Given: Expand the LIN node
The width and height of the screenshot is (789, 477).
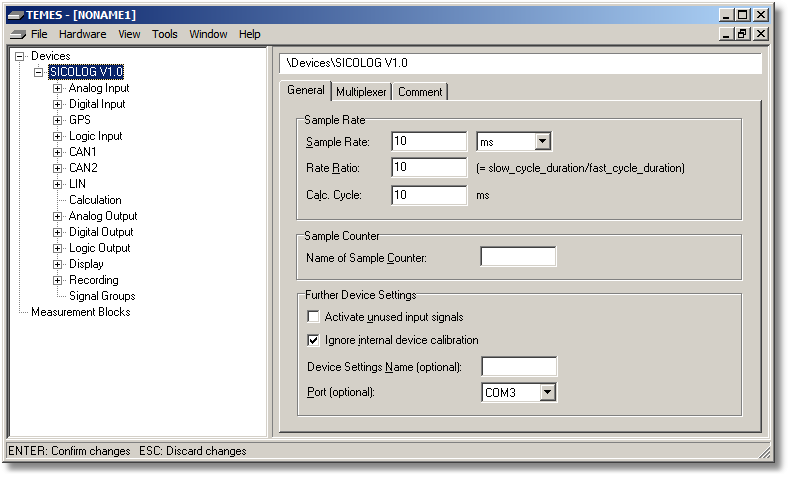Looking at the screenshot, I should 58,184.
